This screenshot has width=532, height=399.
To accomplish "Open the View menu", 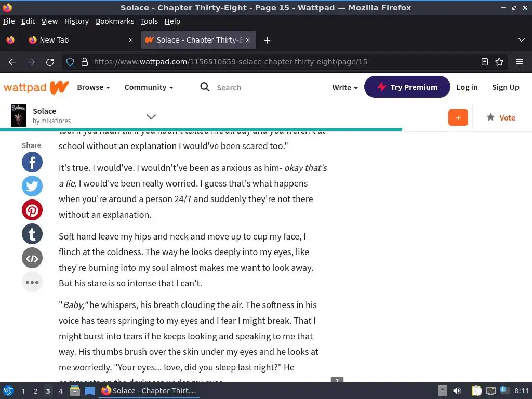I will [49, 21].
